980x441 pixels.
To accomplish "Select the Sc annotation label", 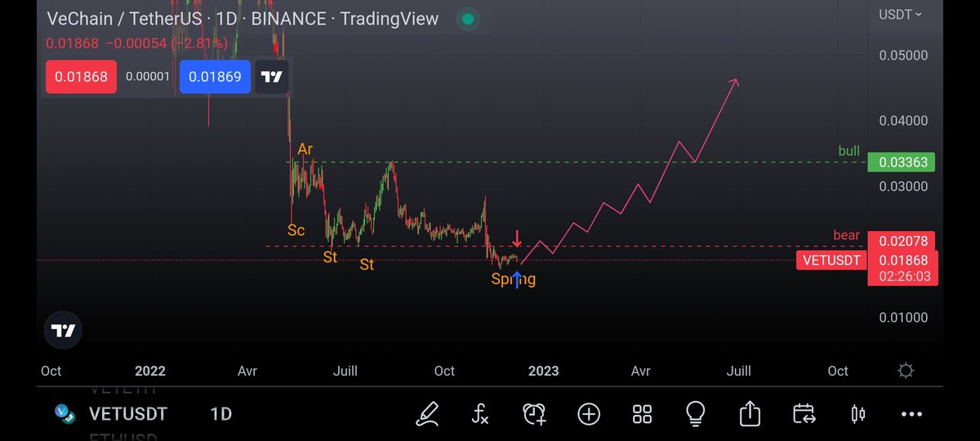I will [x=296, y=230].
